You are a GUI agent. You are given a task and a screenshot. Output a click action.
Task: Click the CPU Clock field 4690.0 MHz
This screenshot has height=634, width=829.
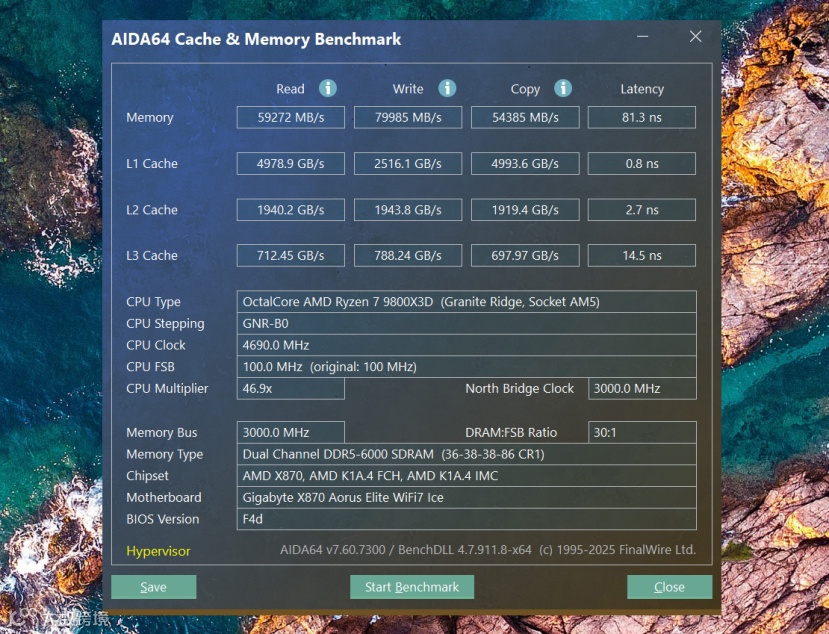[466, 345]
